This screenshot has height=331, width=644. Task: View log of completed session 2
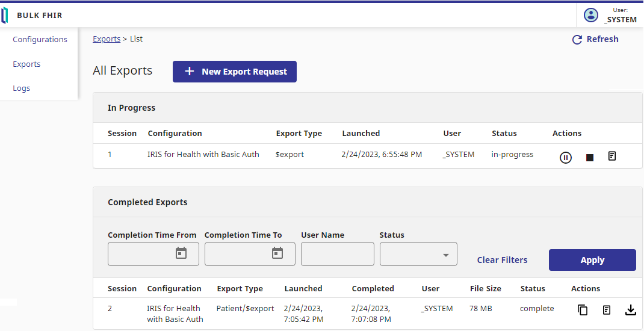coord(607,310)
